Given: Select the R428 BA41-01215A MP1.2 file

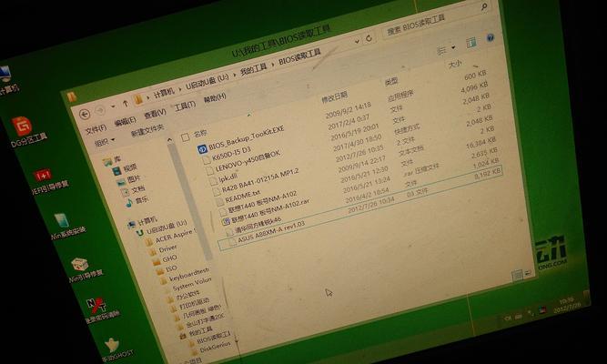Looking at the screenshot, I should (260, 181).
